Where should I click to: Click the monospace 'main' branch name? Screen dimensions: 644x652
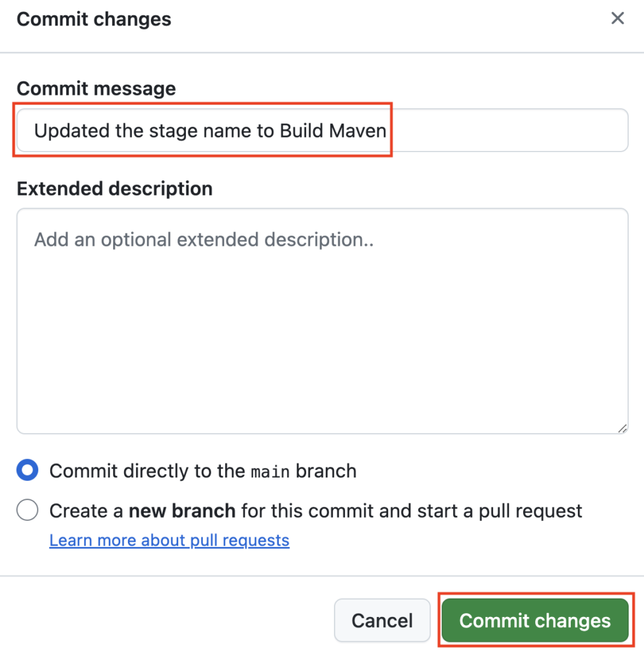click(270, 472)
